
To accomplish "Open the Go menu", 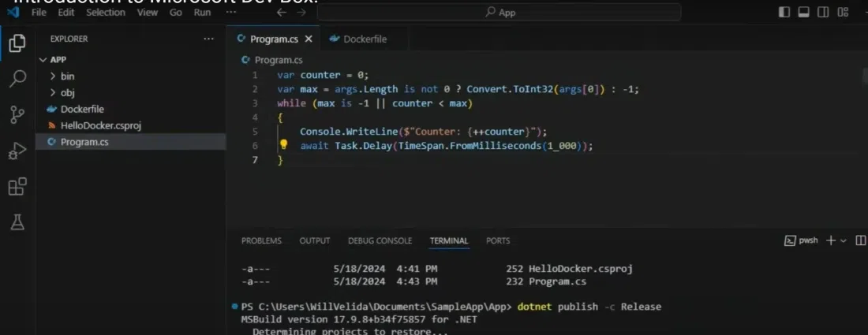I will (x=175, y=12).
